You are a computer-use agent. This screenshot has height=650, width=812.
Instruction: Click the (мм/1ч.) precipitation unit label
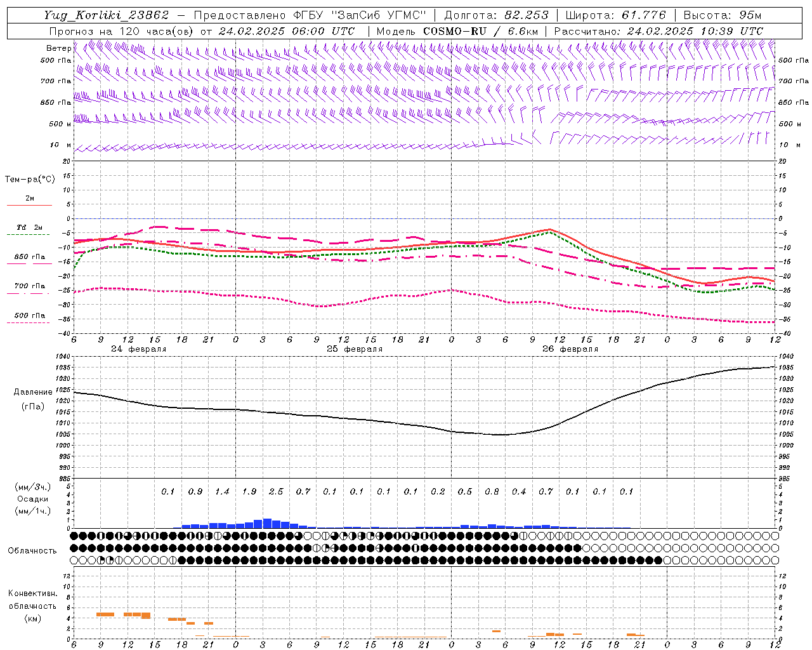point(32,511)
